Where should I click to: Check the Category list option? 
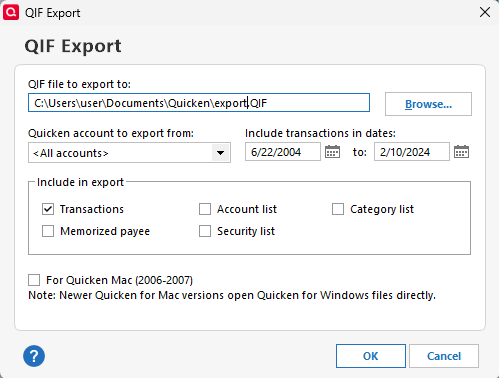(338, 209)
